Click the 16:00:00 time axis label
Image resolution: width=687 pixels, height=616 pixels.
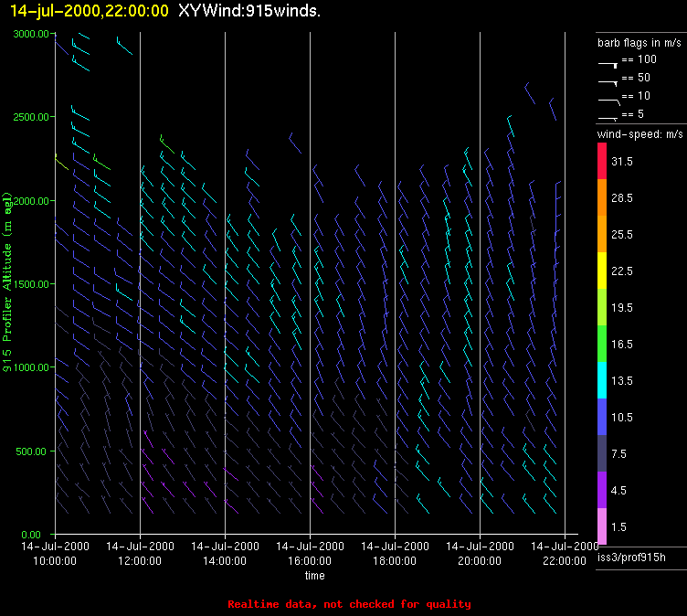pyautogui.click(x=310, y=560)
